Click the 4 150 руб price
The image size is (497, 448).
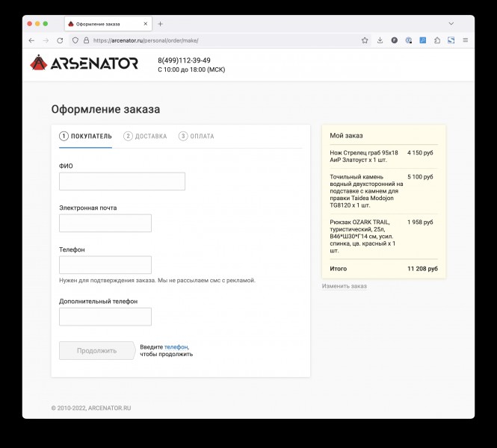coord(420,152)
